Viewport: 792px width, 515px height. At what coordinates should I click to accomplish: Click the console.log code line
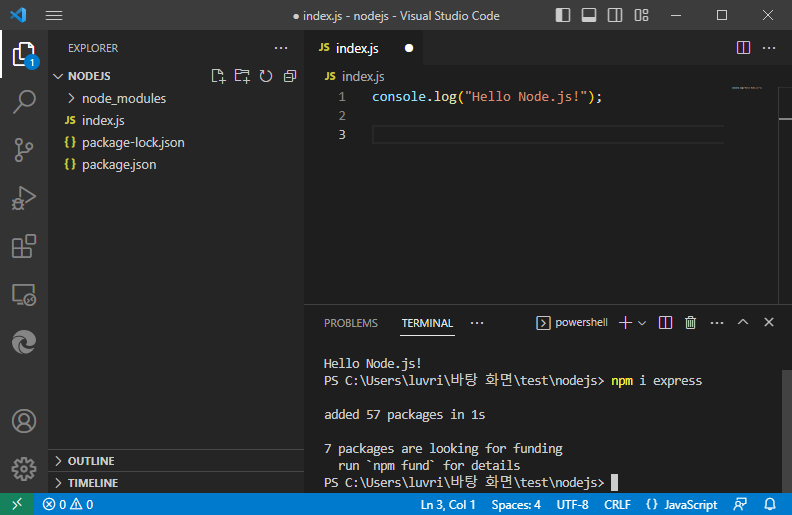tap(487, 97)
